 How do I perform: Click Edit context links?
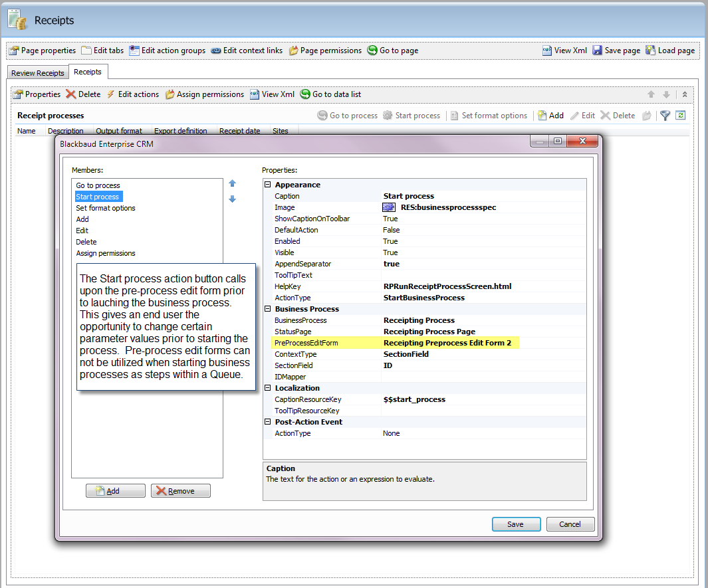pyautogui.click(x=247, y=50)
